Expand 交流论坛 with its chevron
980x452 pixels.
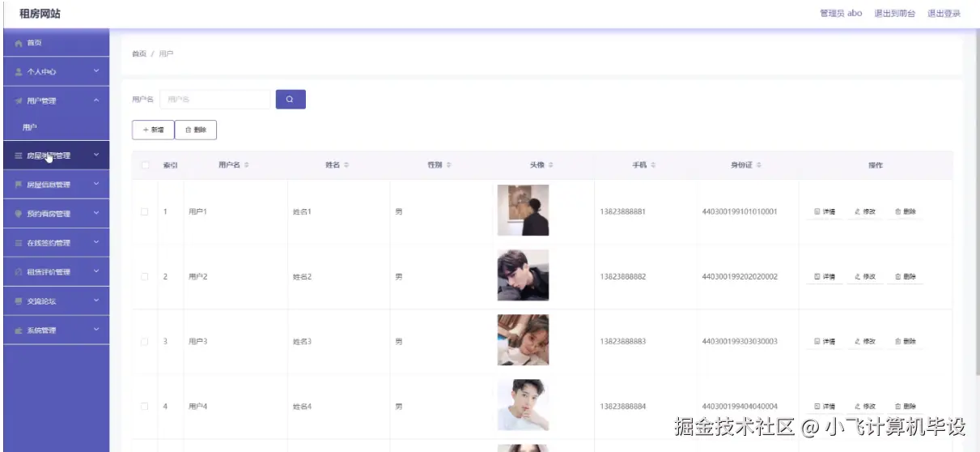tap(96, 301)
